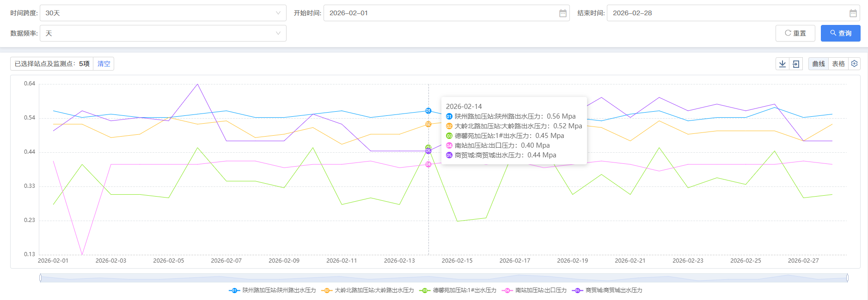Screen dimensions: 868x300
Task: Open the 时间跨度 dropdown showing 30天
Action: pos(163,13)
